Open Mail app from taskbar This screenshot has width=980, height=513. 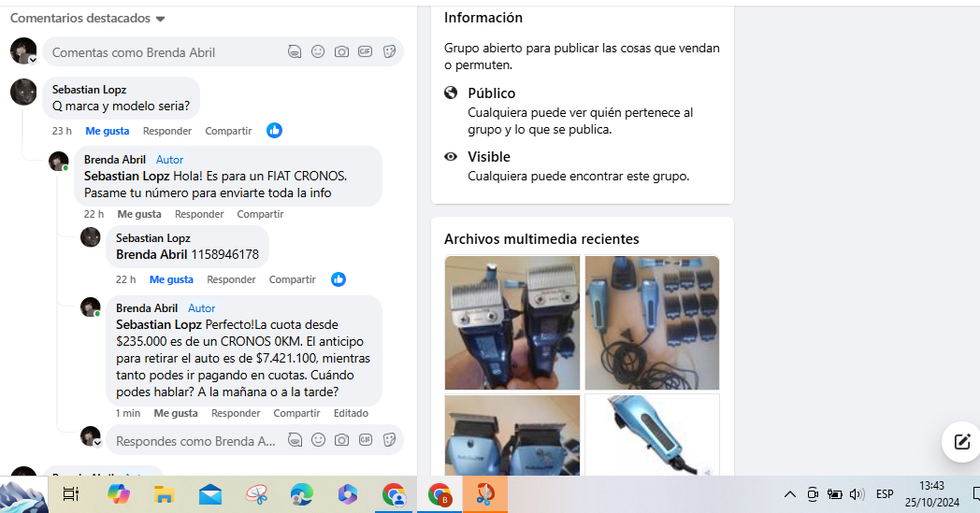pyautogui.click(x=210, y=495)
